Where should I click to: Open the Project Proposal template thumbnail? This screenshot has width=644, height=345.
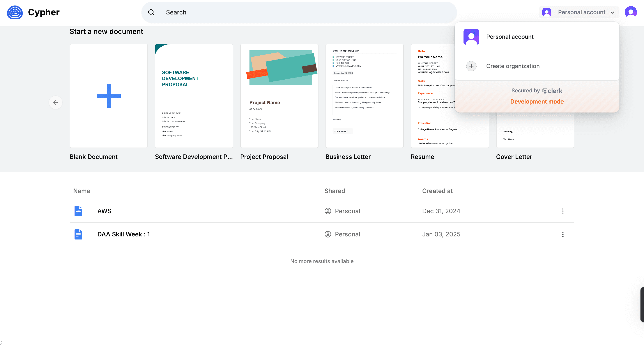[279, 96]
